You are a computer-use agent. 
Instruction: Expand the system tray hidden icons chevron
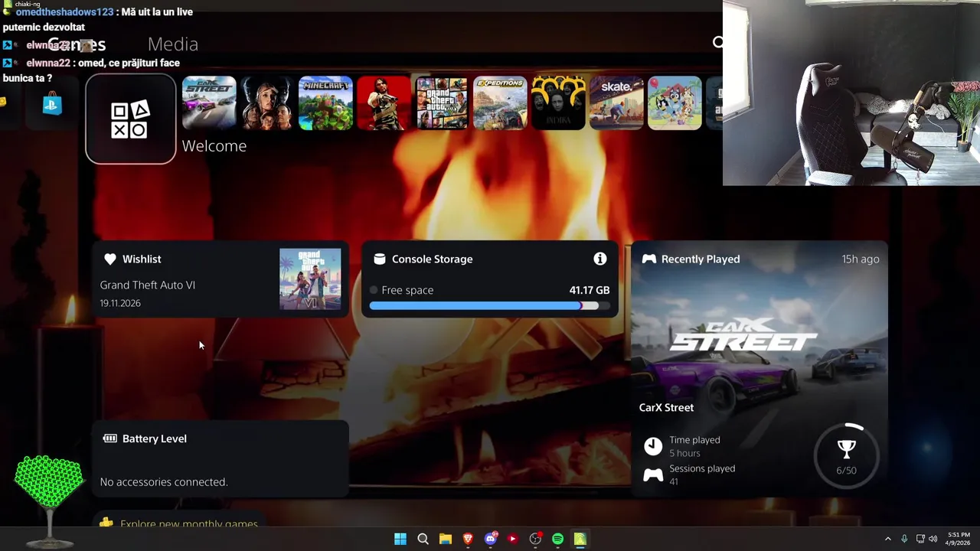888,539
